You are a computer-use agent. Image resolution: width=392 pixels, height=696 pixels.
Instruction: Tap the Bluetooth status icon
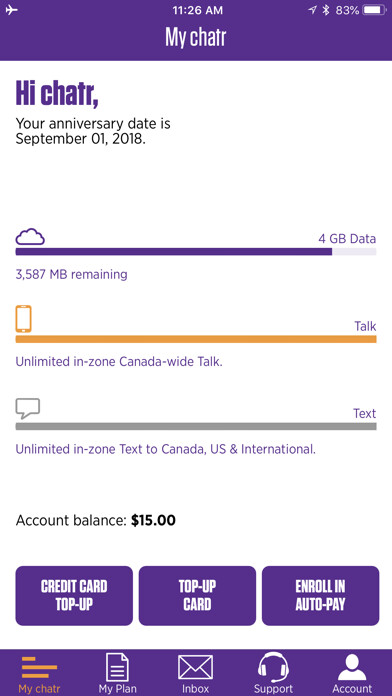pyautogui.click(x=326, y=10)
